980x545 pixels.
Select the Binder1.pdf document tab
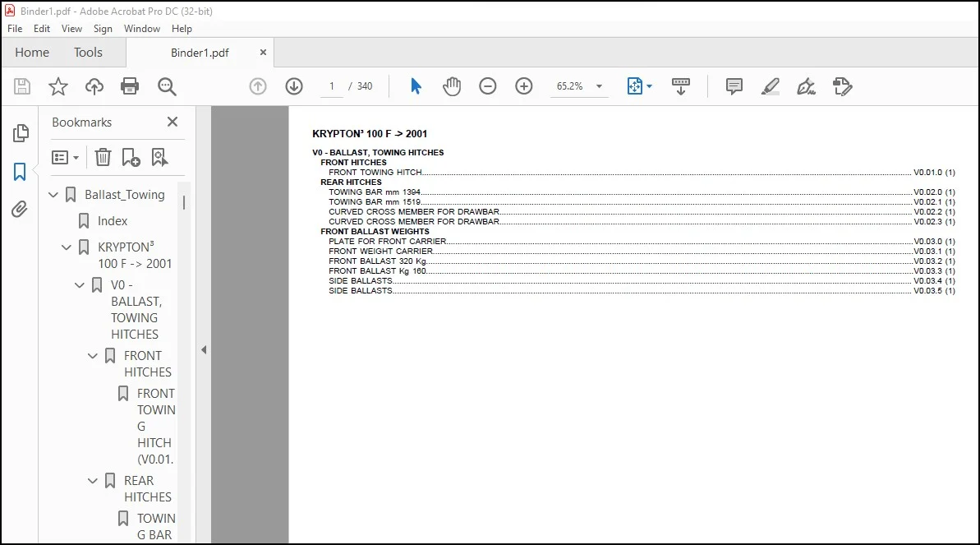tap(200, 53)
